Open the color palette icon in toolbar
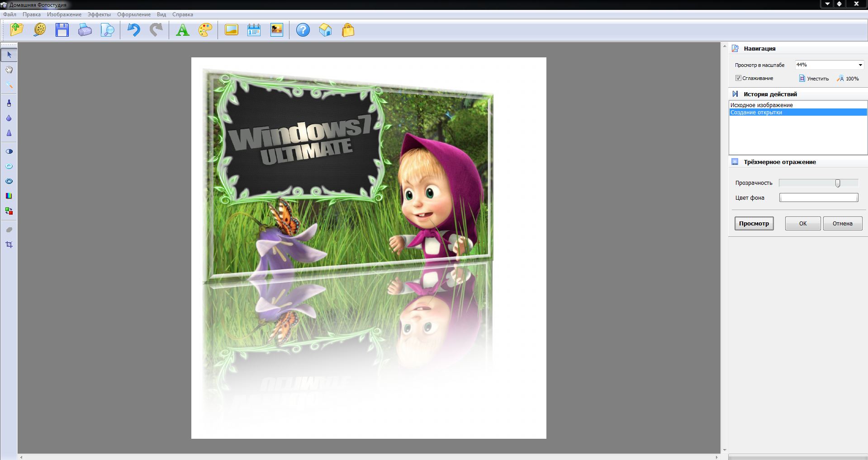The height and width of the screenshot is (460, 868). click(205, 30)
